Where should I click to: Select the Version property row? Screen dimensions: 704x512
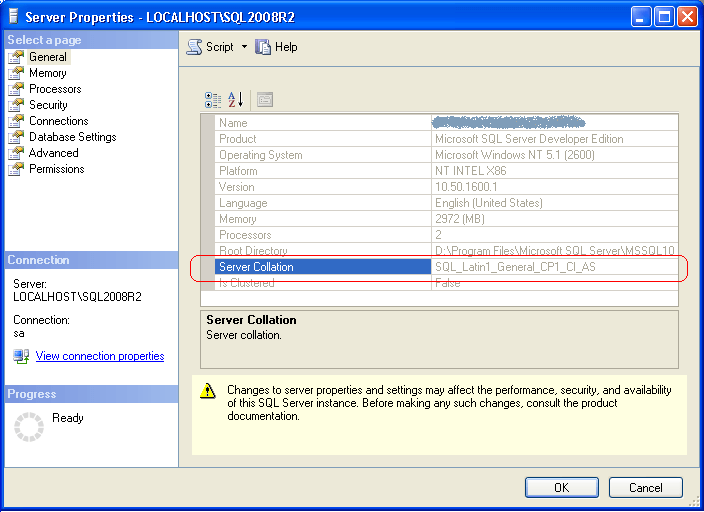(446, 187)
